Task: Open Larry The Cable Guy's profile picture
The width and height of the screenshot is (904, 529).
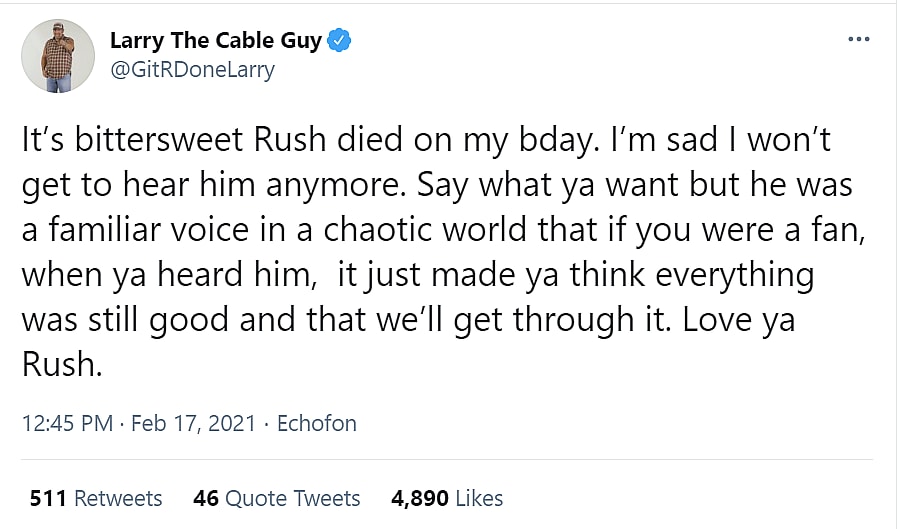Action: (x=58, y=56)
